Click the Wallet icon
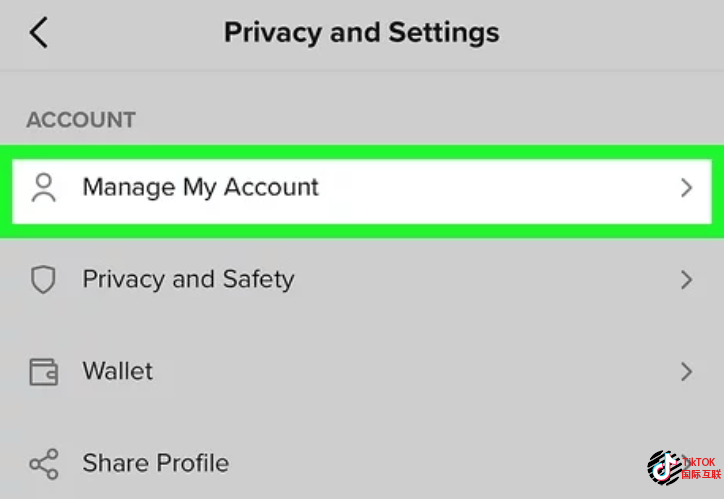This screenshot has height=499, width=724. (x=43, y=372)
